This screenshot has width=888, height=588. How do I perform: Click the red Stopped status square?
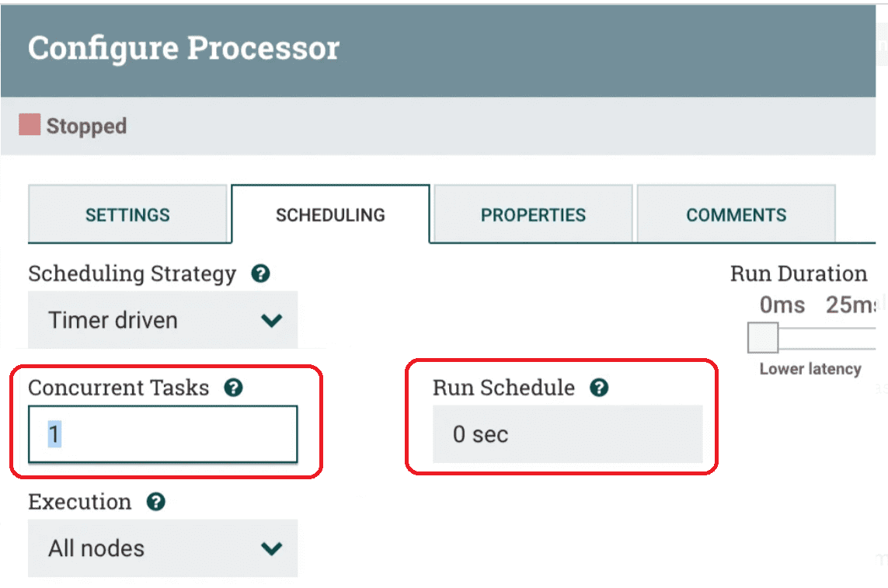(30, 124)
